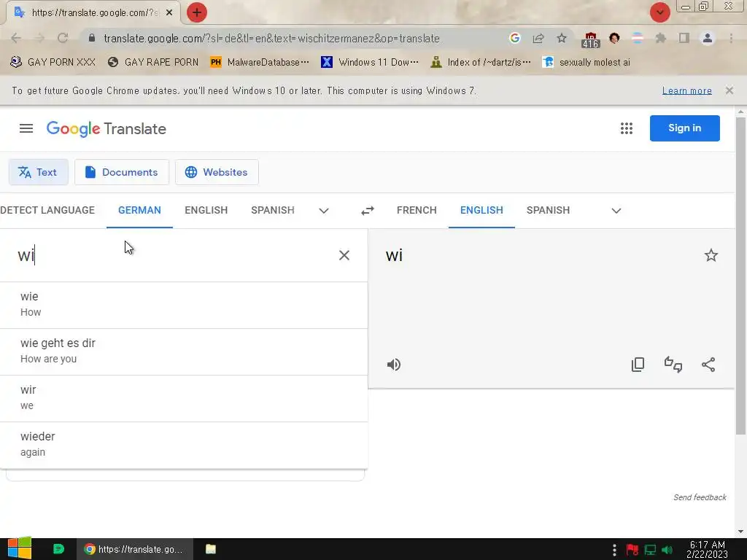Switch to Websites translation mode
The image size is (747, 560).
217,172
